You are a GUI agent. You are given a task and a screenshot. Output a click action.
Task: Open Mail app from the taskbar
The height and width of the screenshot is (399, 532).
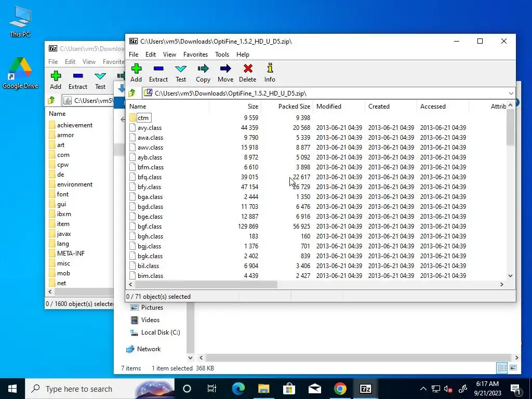(314, 389)
